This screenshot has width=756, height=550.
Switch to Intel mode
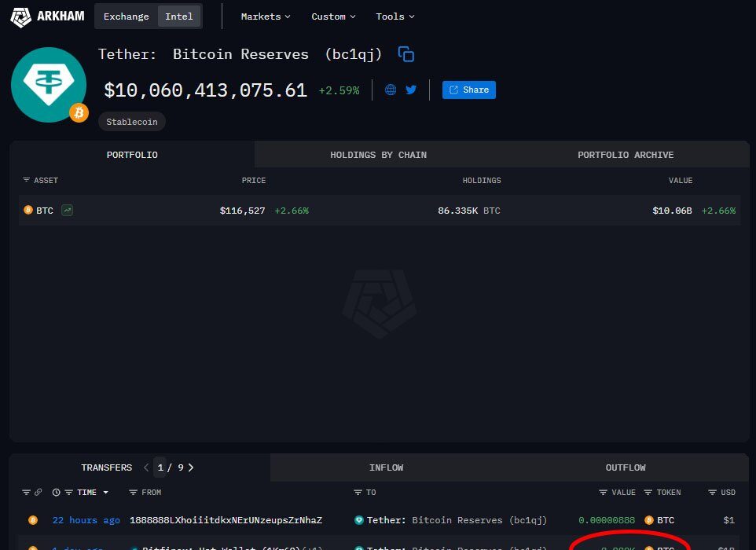[179, 16]
